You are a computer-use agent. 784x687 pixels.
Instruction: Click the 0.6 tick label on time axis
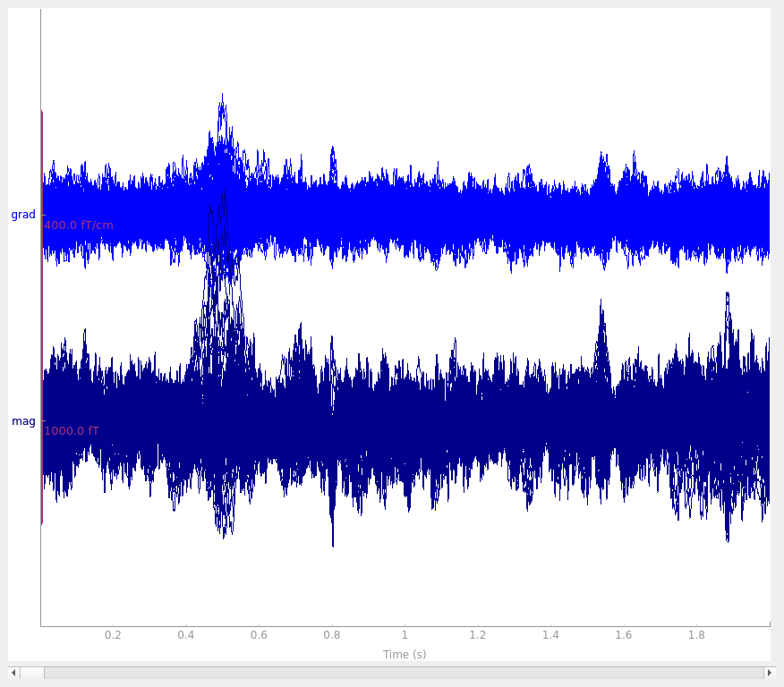click(259, 635)
